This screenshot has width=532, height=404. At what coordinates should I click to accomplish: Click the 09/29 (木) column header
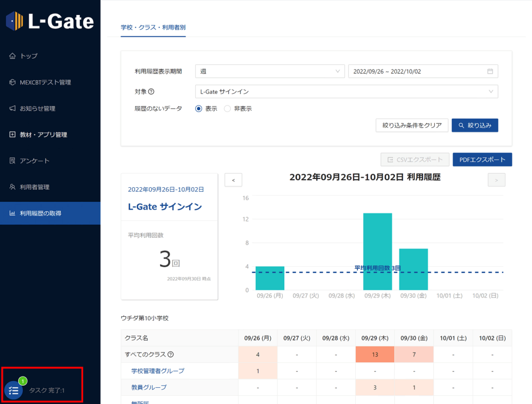tap(375, 338)
